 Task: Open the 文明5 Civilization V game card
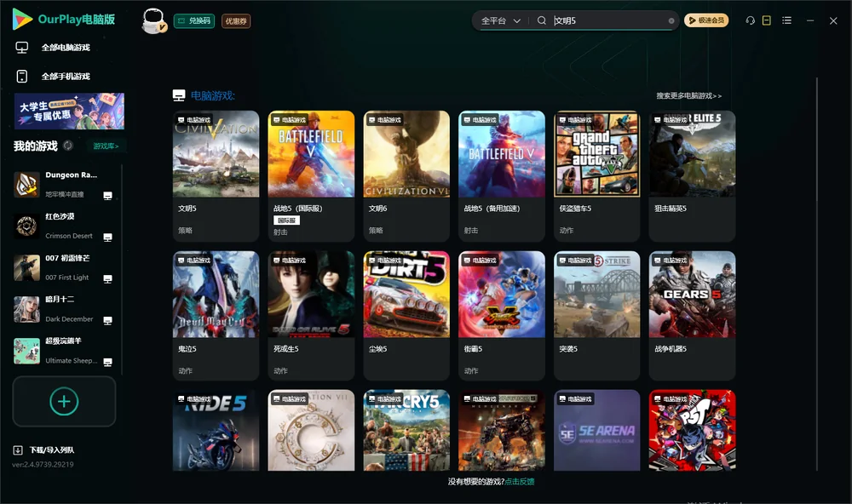[x=216, y=176]
